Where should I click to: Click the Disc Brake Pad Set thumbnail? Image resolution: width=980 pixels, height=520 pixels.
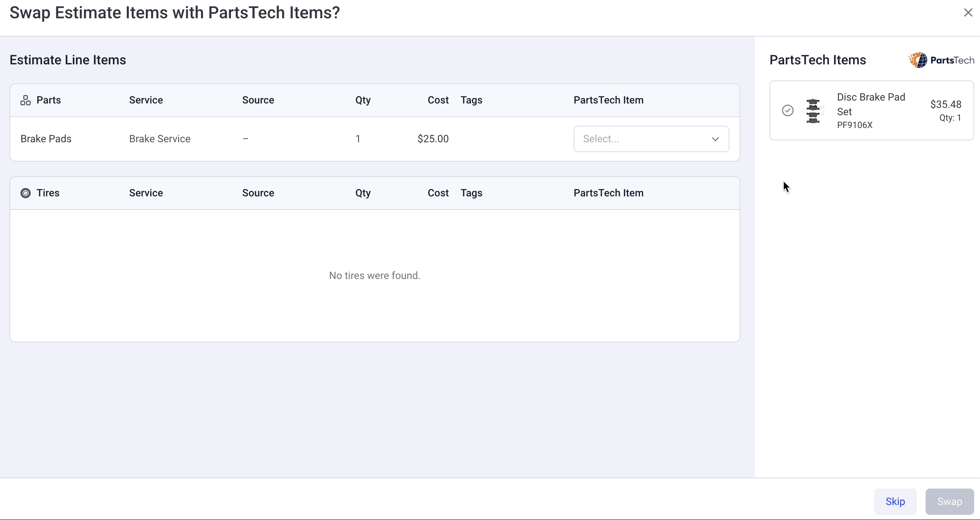pos(813,111)
